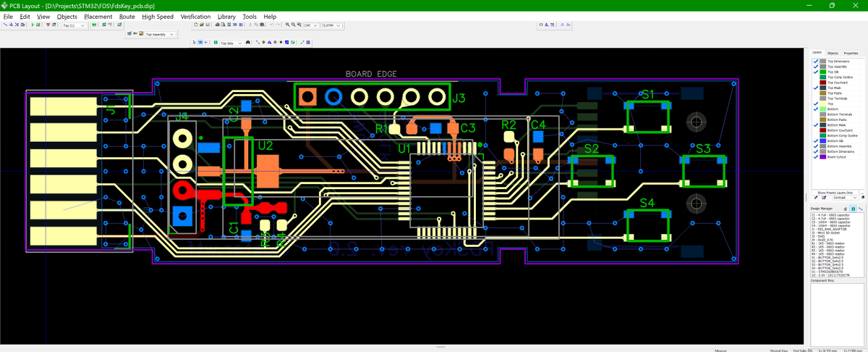Click the Print Preview icon
Viewport: 868px width, 352px height.
coord(223,25)
